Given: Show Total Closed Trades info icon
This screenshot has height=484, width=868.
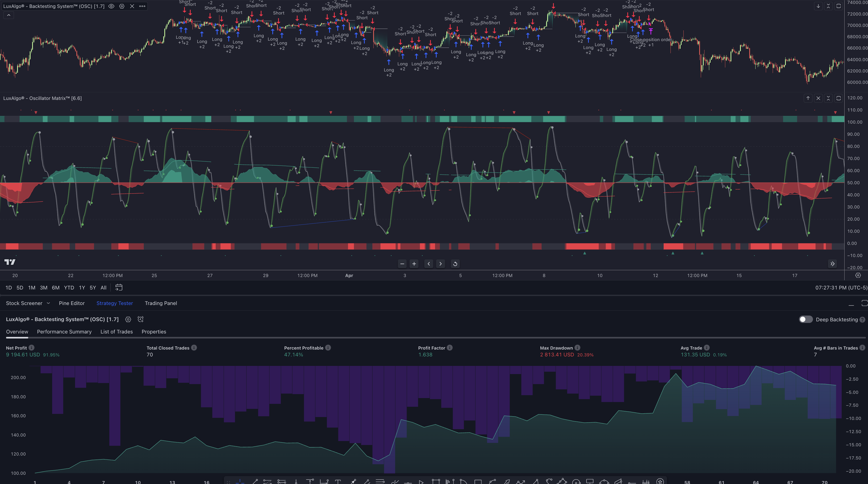Looking at the screenshot, I should tap(194, 347).
